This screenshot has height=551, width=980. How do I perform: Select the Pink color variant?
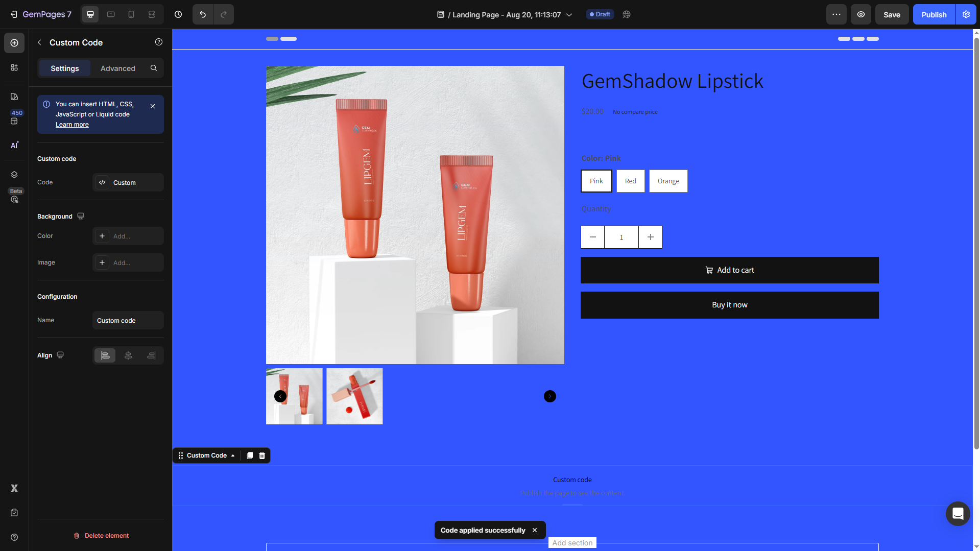[596, 181]
